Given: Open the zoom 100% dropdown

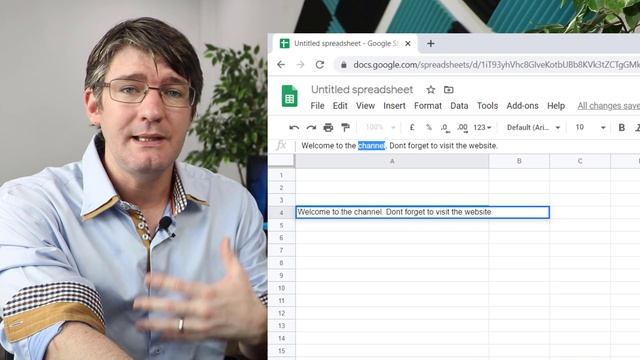Looking at the screenshot, I should (380, 127).
